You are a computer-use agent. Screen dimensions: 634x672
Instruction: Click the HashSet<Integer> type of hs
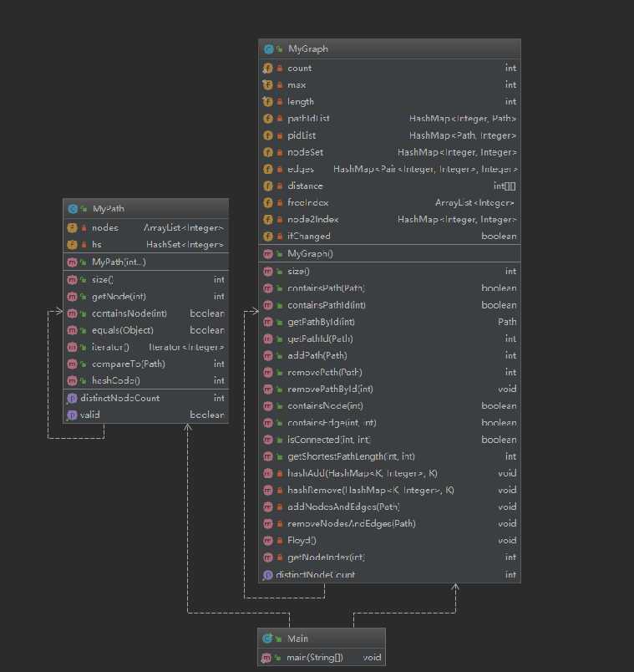pos(185,245)
